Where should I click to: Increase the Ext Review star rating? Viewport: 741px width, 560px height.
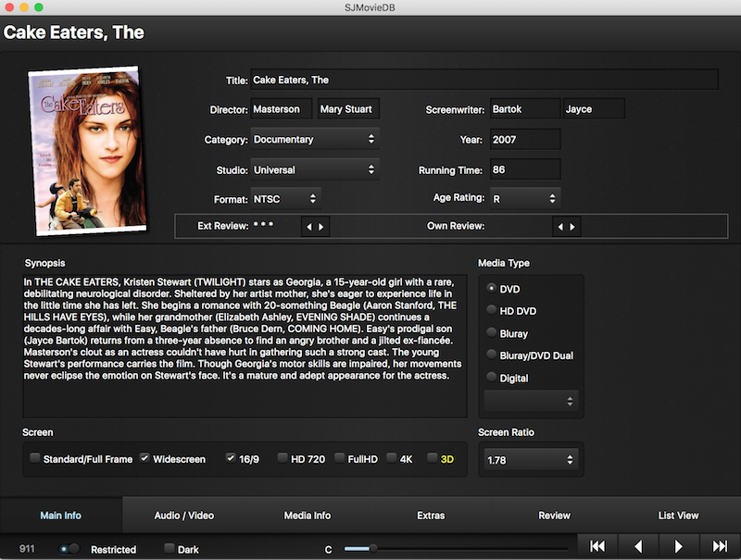pos(321,227)
